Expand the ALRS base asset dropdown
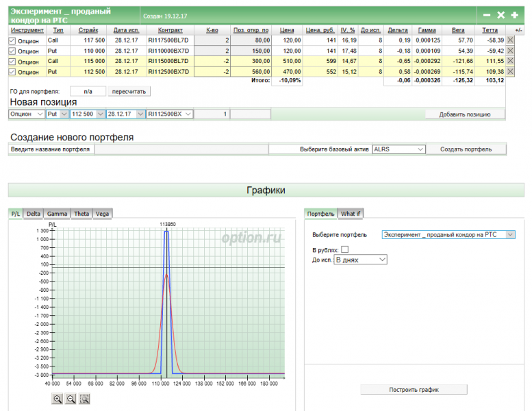 pyautogui.click(x=398, y=149)
